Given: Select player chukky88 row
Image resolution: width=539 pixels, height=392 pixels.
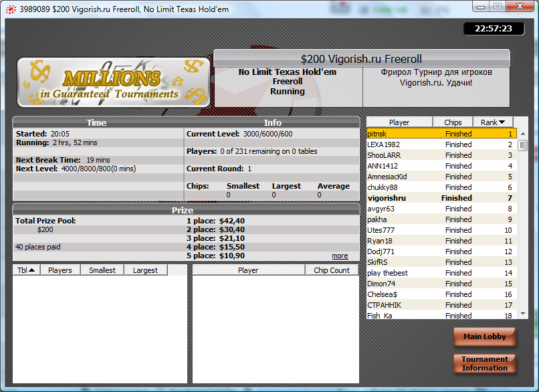Looking at the screenshot, I should [441, 187].
